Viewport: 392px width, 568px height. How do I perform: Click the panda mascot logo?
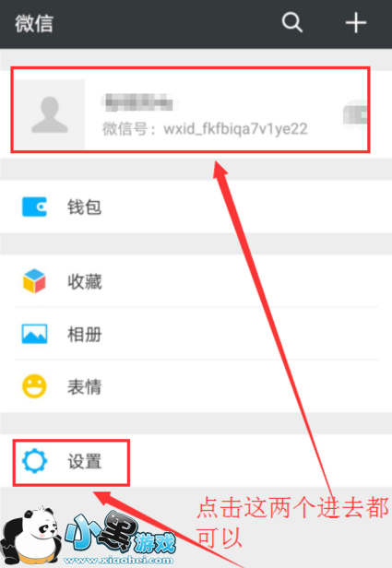click(x=30, y=536)
